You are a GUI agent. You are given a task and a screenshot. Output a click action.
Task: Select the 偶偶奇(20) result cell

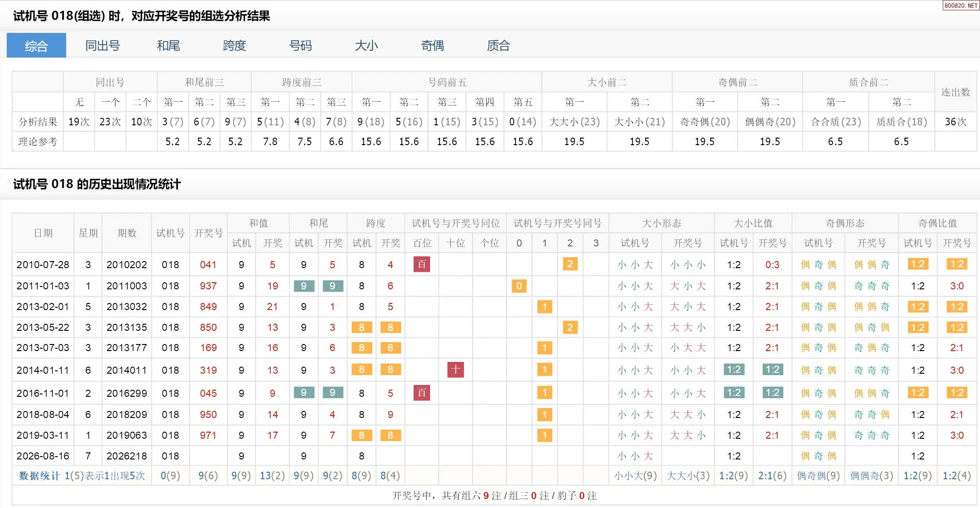[770, 122]
